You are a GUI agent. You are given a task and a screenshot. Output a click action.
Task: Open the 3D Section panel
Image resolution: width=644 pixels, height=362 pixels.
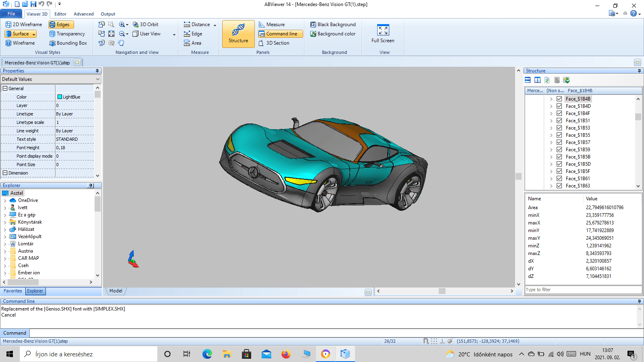(274, 43)
